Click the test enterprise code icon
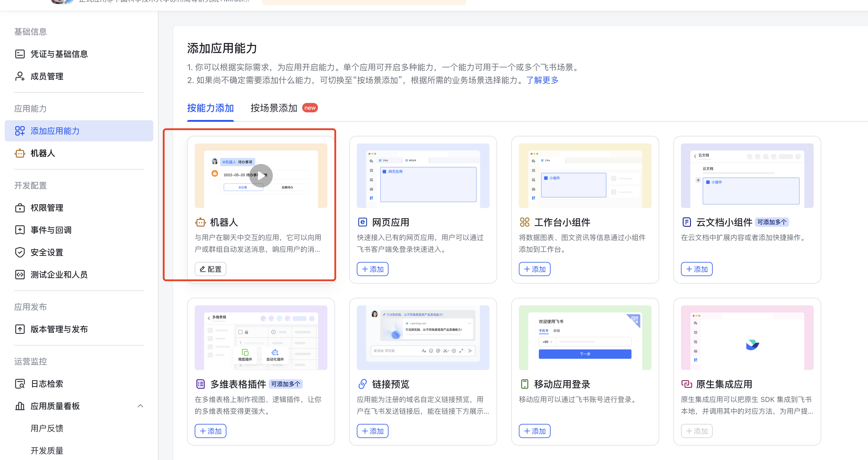The height and width of the screenshot is (460, 868). (20, 275)
